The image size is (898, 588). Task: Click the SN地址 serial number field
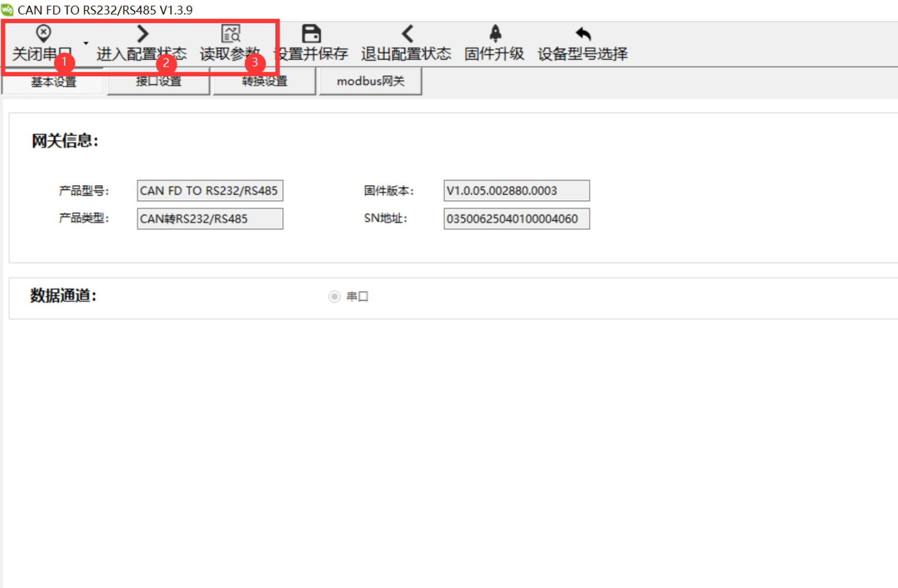coord(516,219)
